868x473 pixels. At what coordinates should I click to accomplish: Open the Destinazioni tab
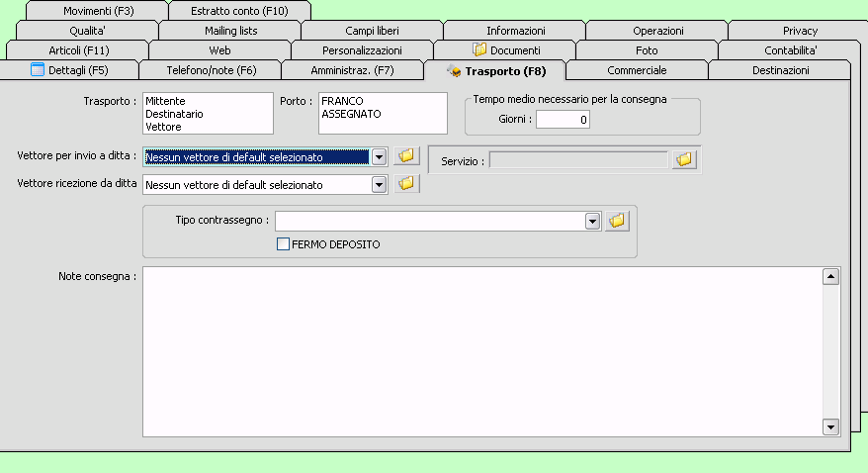tap(780, 70)
